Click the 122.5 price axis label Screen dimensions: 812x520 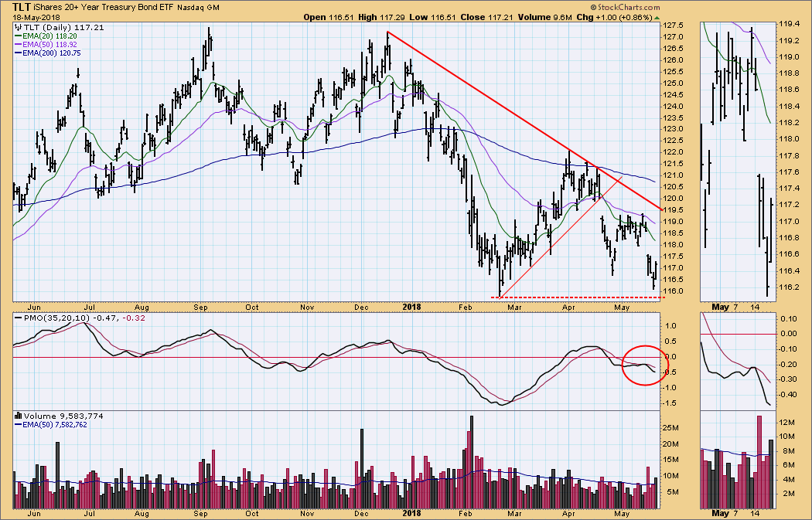(x=673, y=141)
